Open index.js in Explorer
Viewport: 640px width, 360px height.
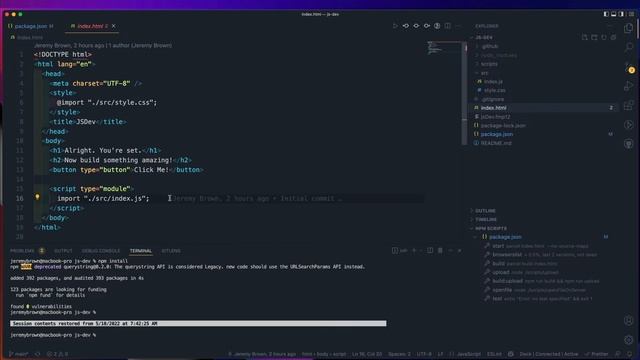click(x=493, y=82)
